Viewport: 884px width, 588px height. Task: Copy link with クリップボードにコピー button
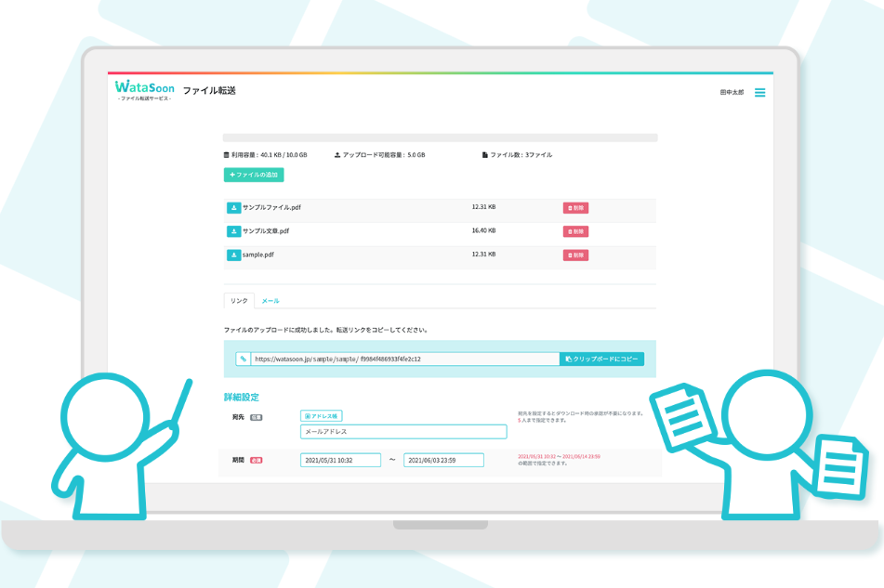pos(601,359)
